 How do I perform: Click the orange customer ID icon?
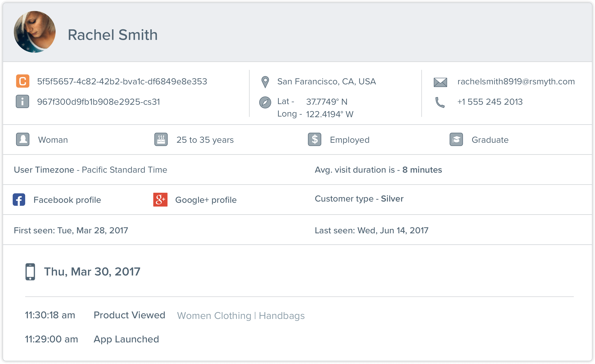(22, 81)
